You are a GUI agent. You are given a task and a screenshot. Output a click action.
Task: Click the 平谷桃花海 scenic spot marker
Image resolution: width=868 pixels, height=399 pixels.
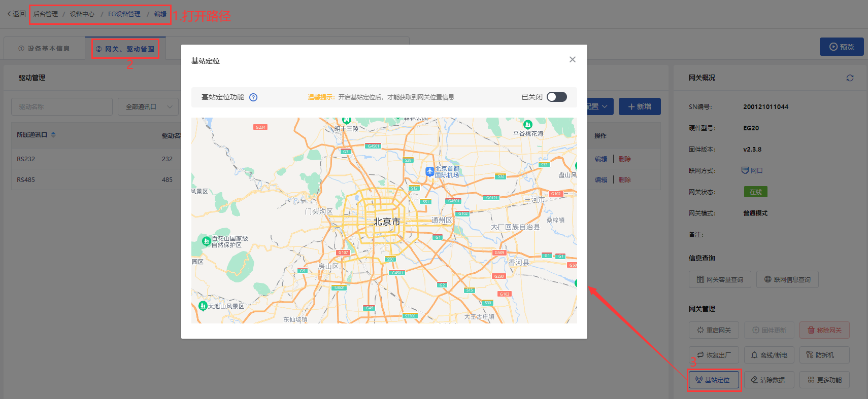(528, 124)
